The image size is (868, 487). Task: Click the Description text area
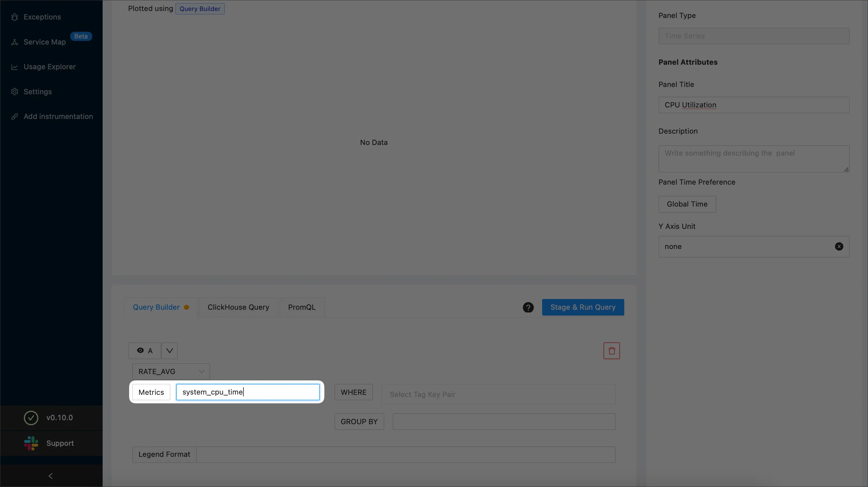pyautogui.click(x=754, y=159)
